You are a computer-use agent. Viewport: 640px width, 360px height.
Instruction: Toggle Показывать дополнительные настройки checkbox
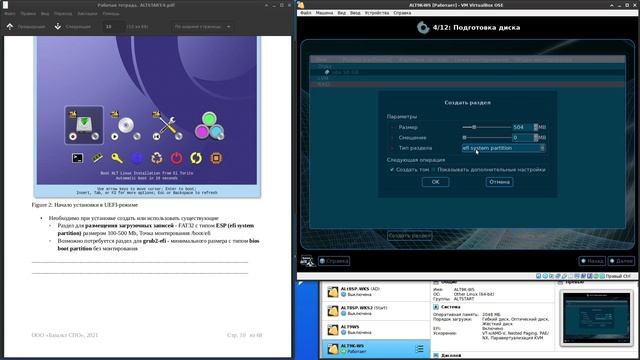pos(434,169)
